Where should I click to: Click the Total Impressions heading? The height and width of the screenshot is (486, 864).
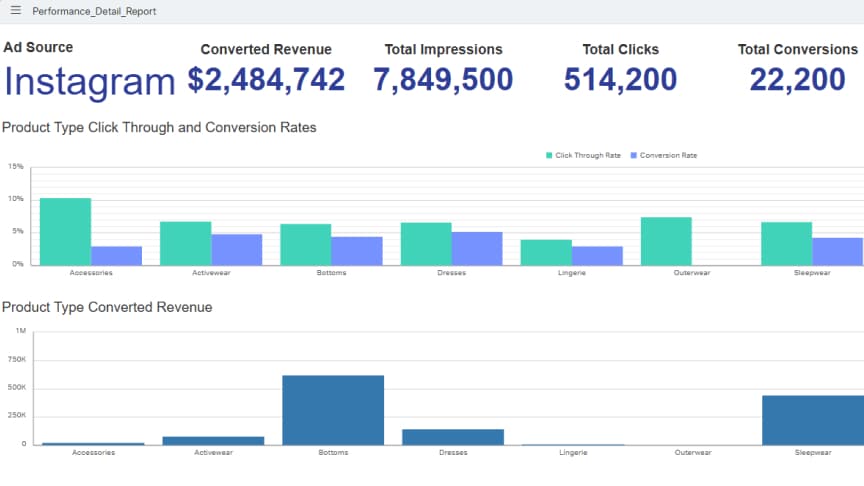click(x=444, y=50)
